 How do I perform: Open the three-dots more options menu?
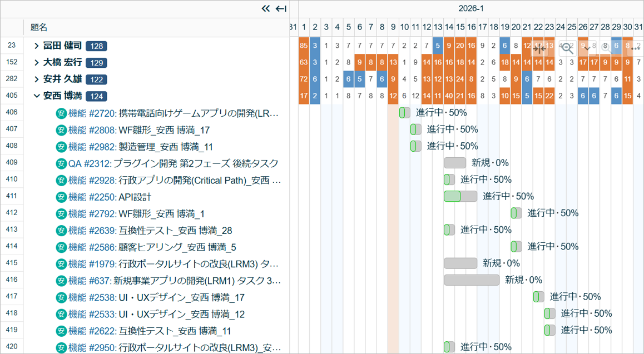tap(635, 48)
